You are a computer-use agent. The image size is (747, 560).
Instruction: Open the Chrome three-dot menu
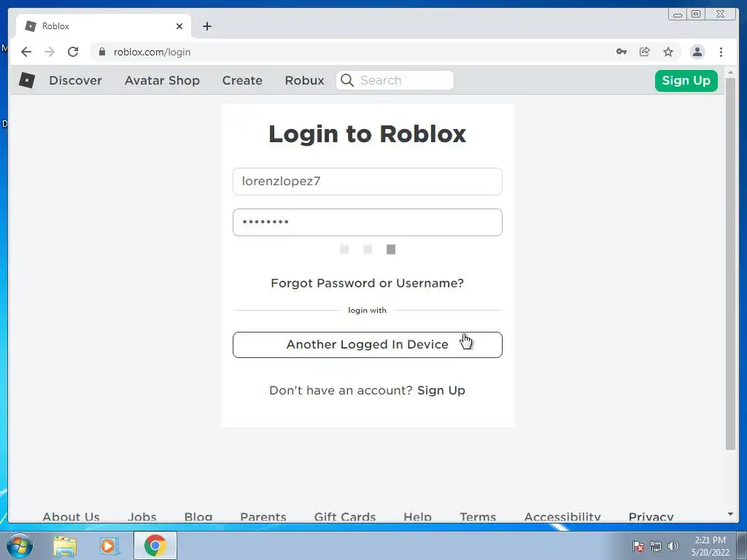pyautogui.click(x=721, y=52)
